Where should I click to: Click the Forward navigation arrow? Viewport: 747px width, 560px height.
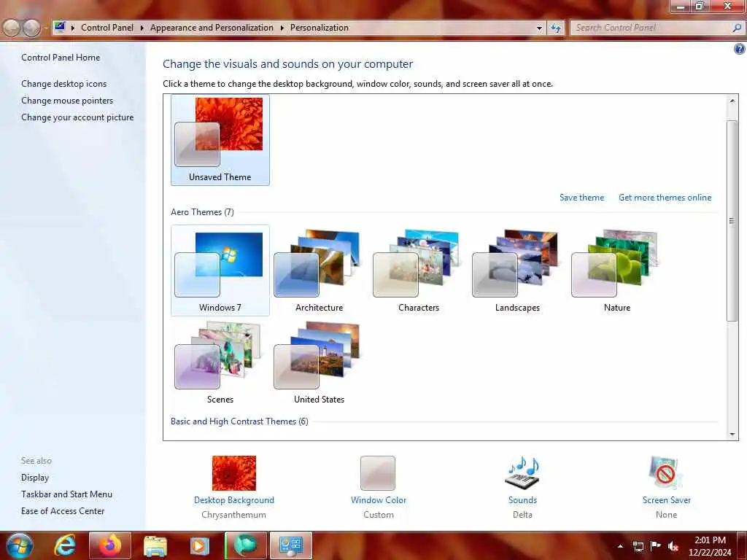(x=31, y=28)
